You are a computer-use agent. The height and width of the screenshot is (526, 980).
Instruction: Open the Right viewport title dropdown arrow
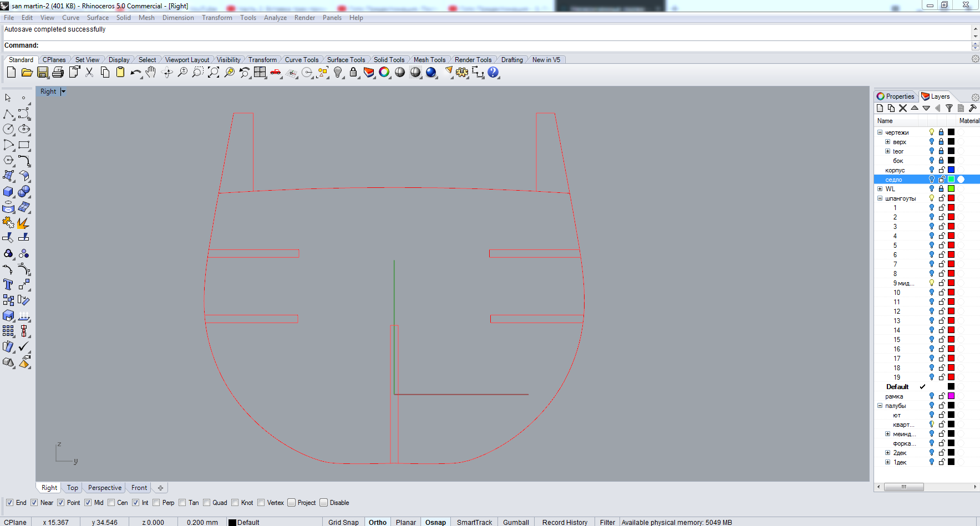pyautogui.click(x=63, y=91)
